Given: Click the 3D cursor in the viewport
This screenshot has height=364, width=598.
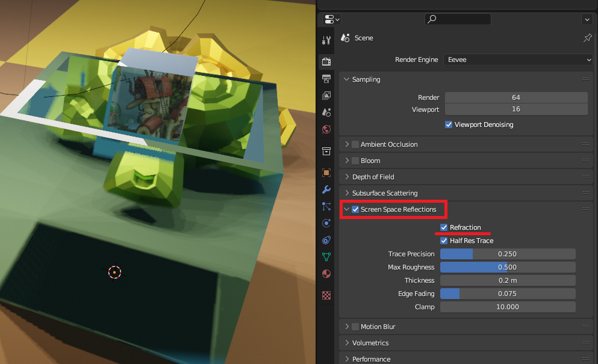Looking at the screenshot, I should (x=114, y=272).
